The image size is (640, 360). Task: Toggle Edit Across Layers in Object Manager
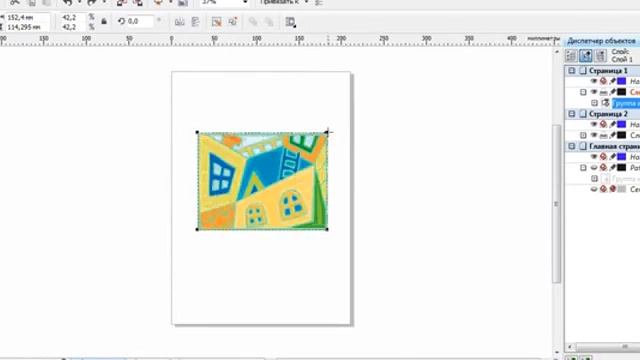[x=586, y=56]
